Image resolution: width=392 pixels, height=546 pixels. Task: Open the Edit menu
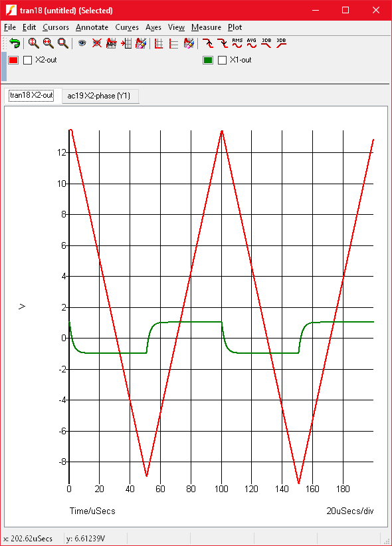[29, 27]
